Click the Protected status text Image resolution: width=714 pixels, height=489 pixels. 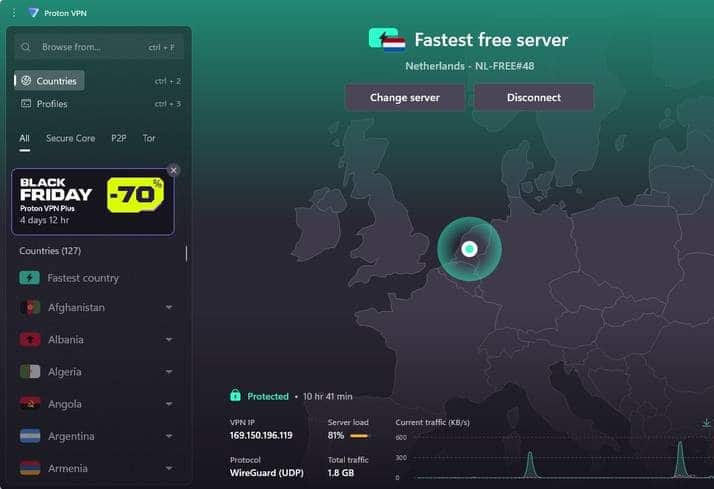click(x=268, y=397)
